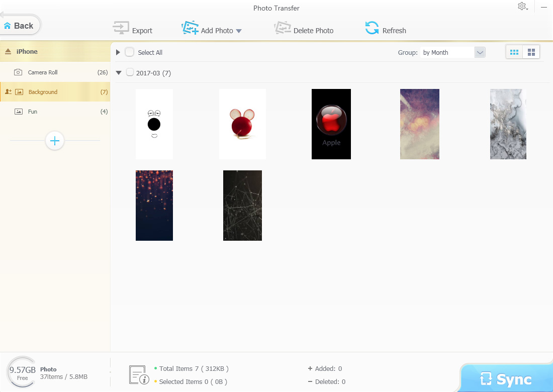Check the Select All checkbox
Viewport: 553px width, 392px height.
[130, 52]
